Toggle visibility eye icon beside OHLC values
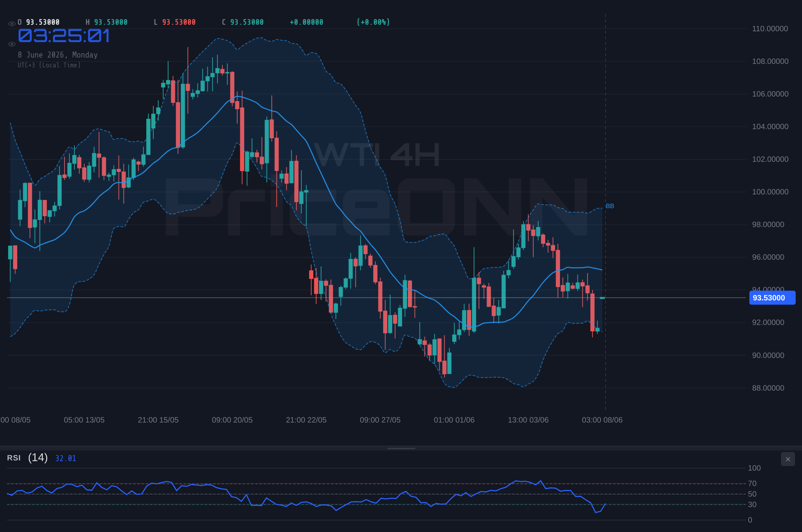Viewport: 802px width, 532px height. 12,24
